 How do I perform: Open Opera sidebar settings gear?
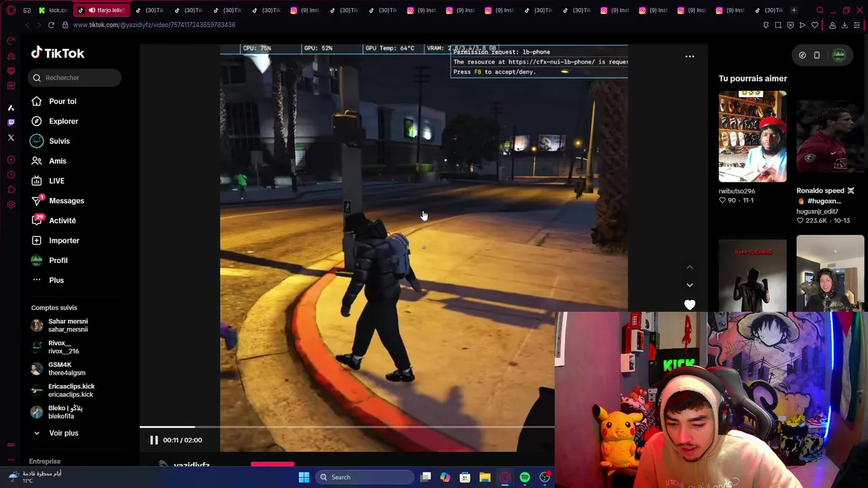click(11, 205)
